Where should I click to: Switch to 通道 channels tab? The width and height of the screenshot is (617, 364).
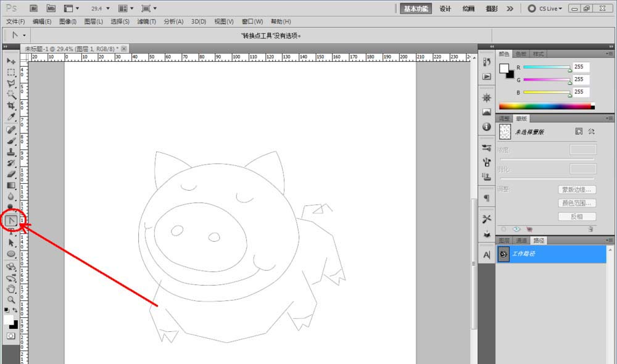tap(521, 241)
